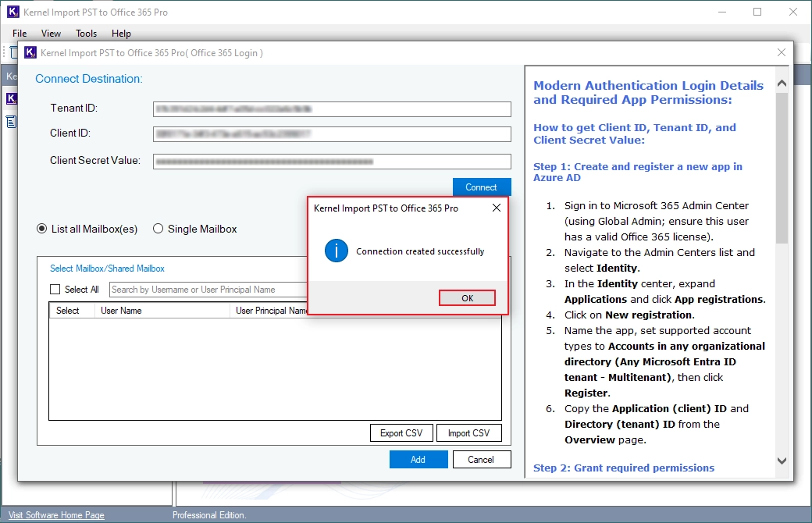The image size is (812, 523).
Task: Minimize the main application window
Action: [722, 12]
